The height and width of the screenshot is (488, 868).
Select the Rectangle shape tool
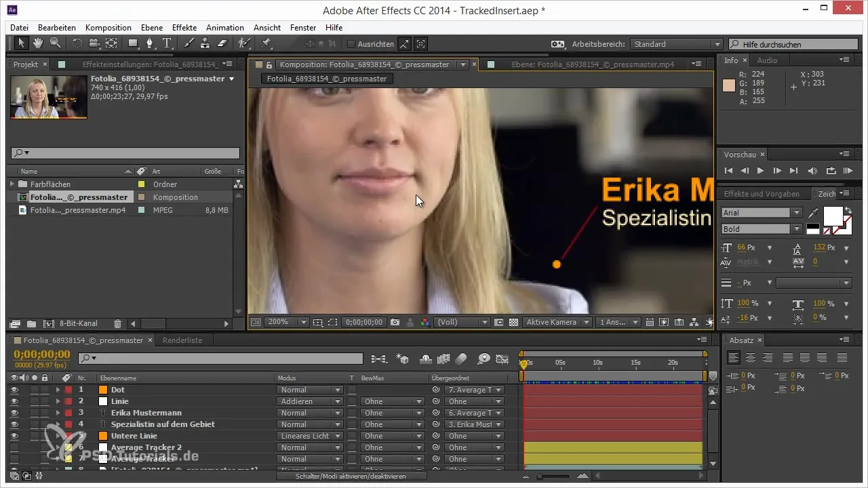pyautogui.click(x=133, y=43)
